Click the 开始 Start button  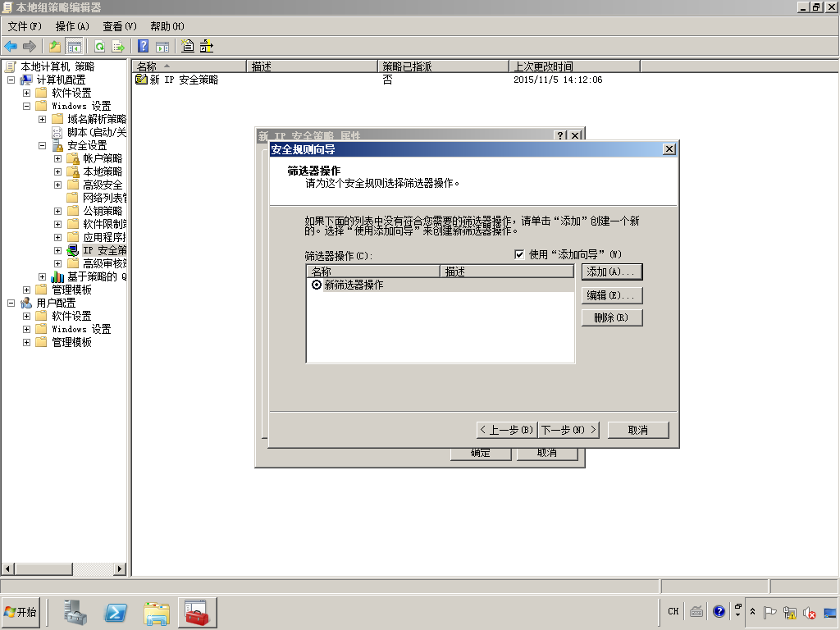click(x=21, y=612)
